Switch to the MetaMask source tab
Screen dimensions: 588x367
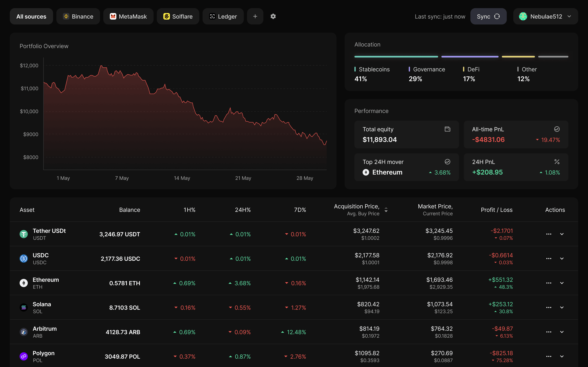[128, 16]
